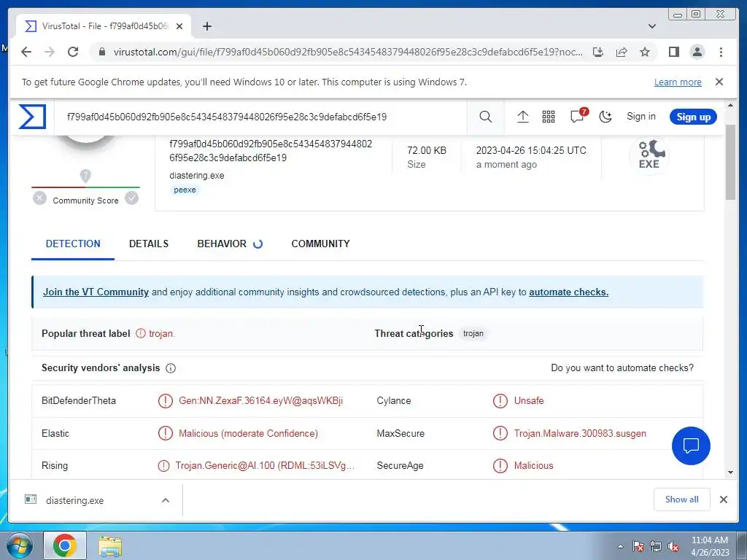Image resolution: width=747 pixels, height=560 pixels.
Task: Go back with browser back arrow
Action: coord(26,52)
